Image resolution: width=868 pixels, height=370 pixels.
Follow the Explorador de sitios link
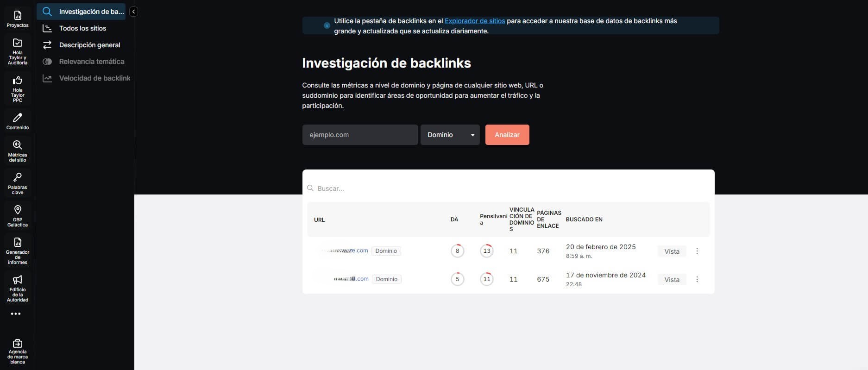(x=474, y=21)
